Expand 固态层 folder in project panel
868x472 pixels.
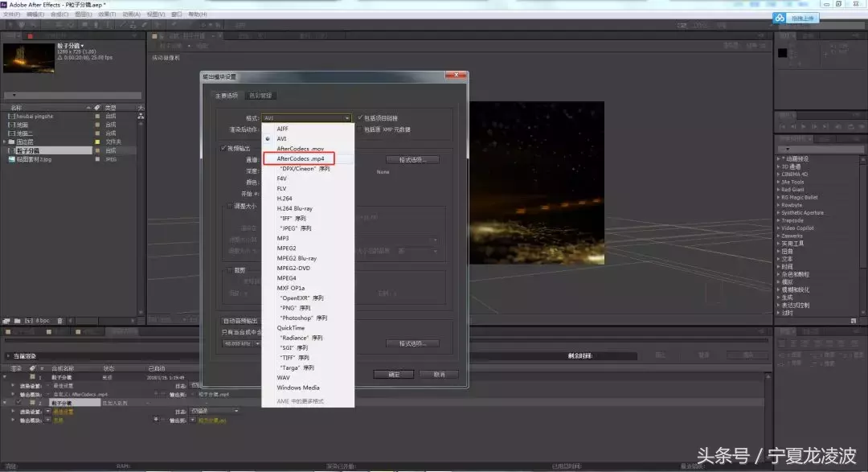(x=5, y=142)
